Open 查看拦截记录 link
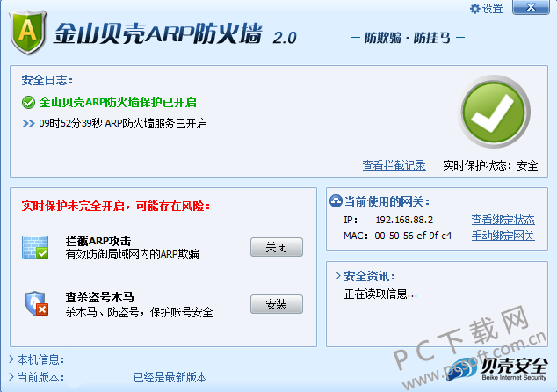The image size is (557, 392). pos(394,165)
